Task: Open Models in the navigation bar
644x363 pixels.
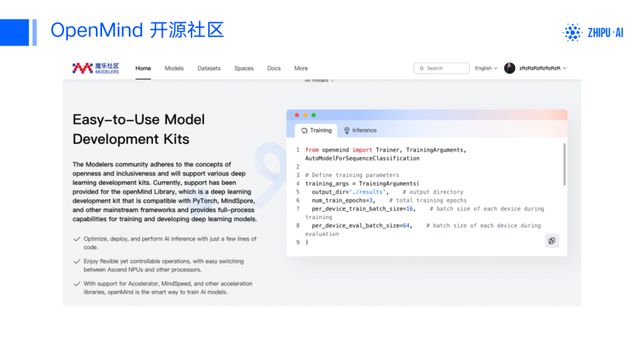Action: click(174, 68)
